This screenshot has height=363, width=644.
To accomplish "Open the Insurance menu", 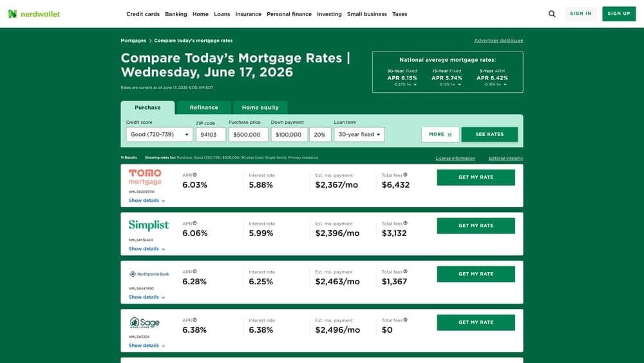I will point(248,14).
